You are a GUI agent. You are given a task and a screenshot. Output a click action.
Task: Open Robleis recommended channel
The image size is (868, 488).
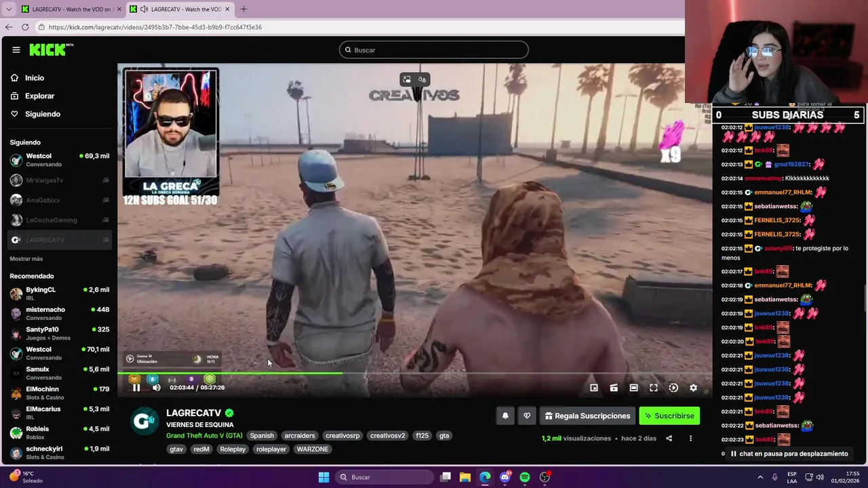[x=60, y=432]
